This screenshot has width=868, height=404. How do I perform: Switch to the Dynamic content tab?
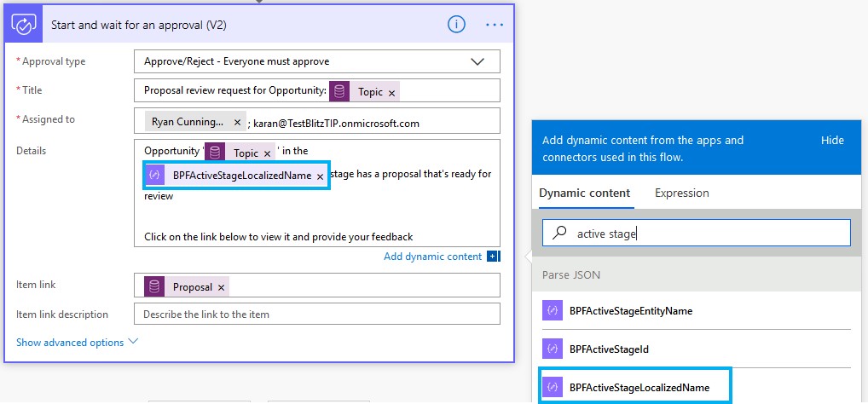pos(585,193)
